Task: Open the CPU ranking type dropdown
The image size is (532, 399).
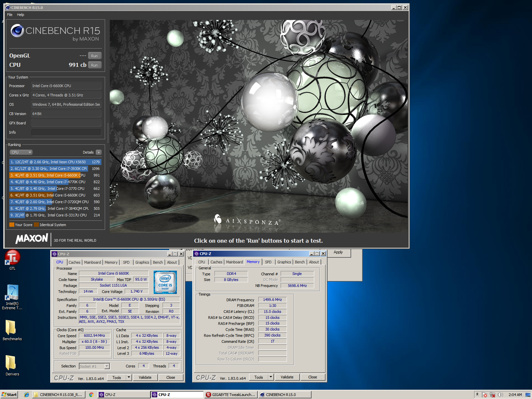Action: [x=21, y=152]
